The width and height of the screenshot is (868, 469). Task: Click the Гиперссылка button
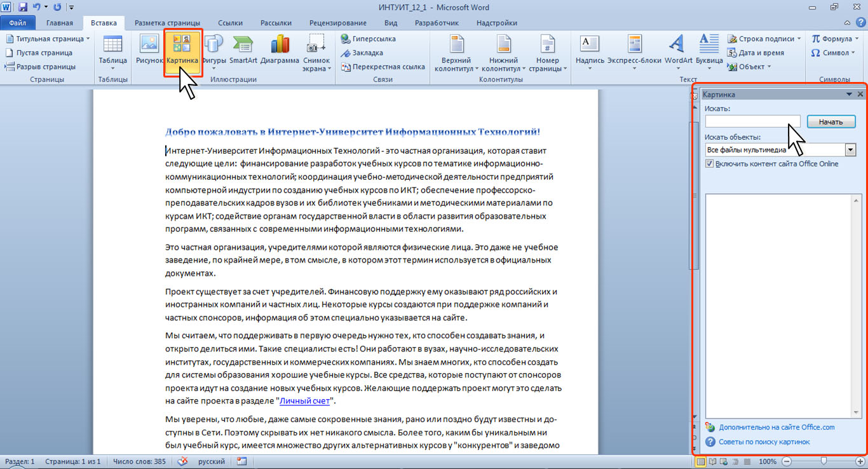tap(369, 39)
